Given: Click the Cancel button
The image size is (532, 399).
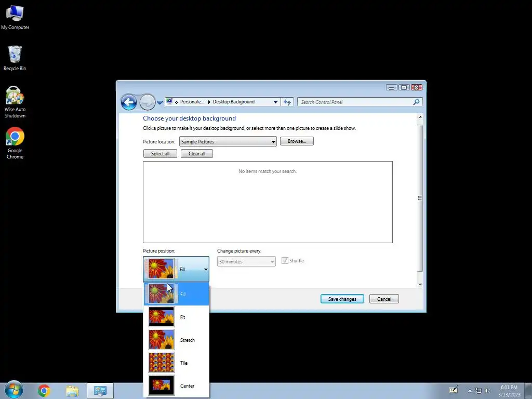Looking at the screenshot, I should (384, 299).
